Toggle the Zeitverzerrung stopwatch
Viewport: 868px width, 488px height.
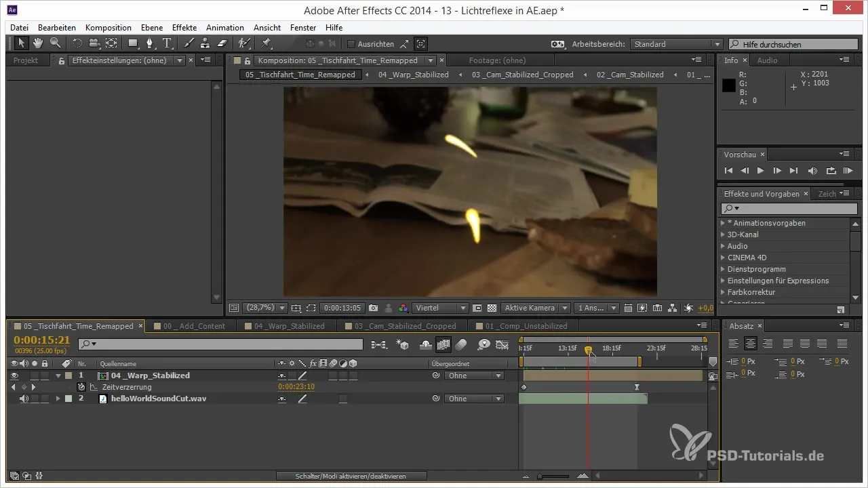(x=81, y=387)
